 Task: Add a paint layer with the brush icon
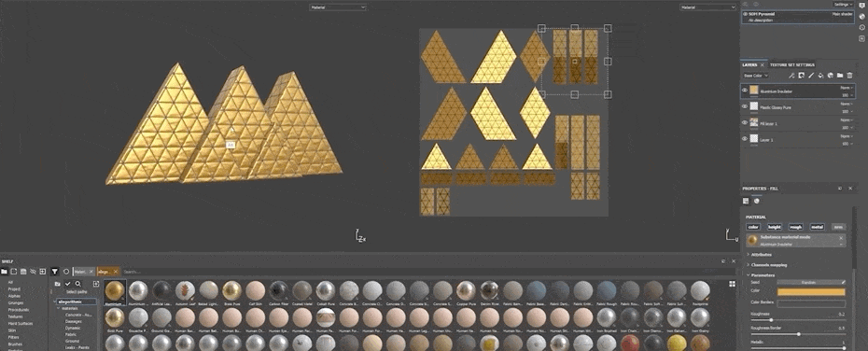811,76
